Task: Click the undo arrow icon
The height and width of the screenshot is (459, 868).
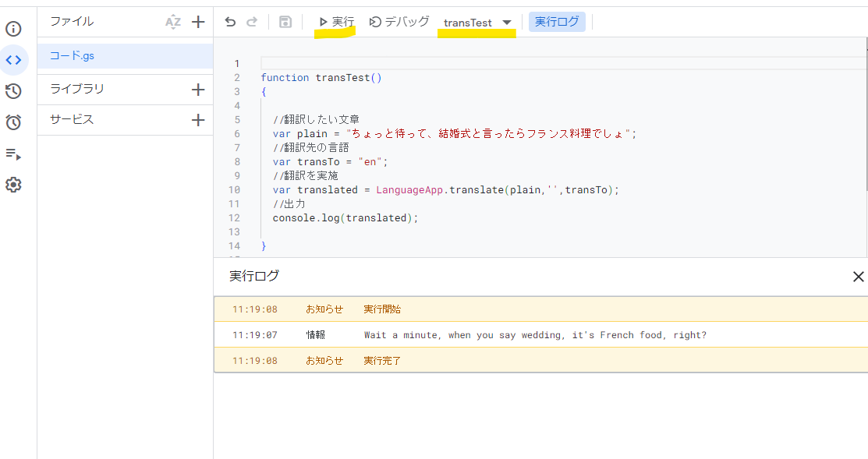Action: 230,22
